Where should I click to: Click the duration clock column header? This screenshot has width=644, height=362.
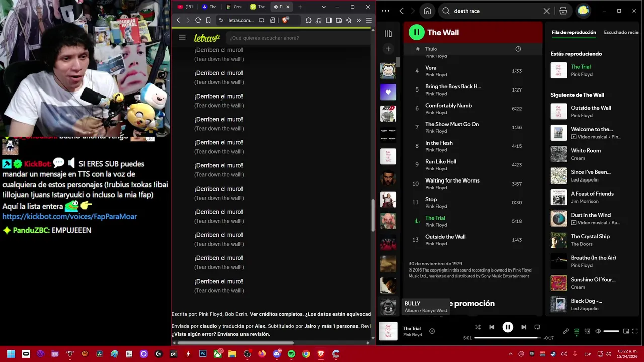518,49
